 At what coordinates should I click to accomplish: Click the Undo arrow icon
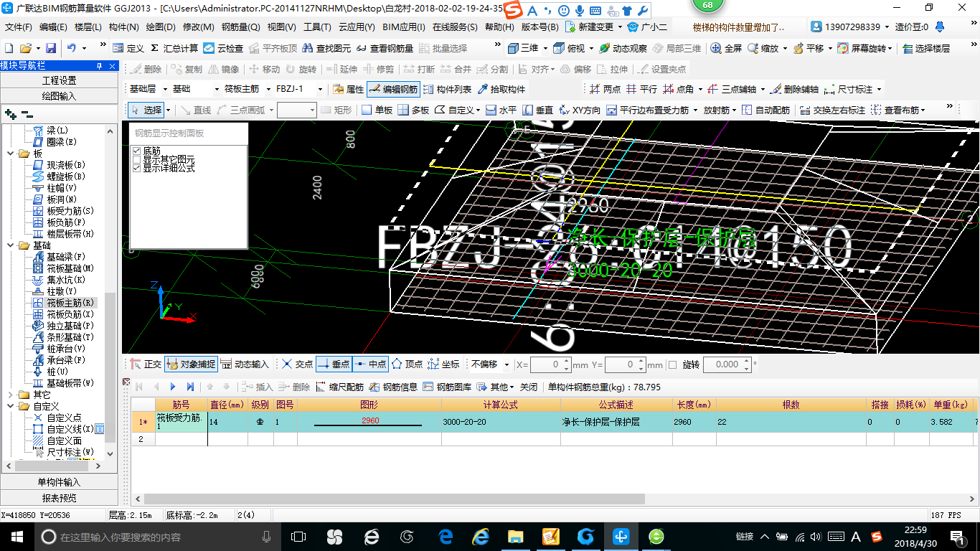pyautogui.click(x=72, y=48)
